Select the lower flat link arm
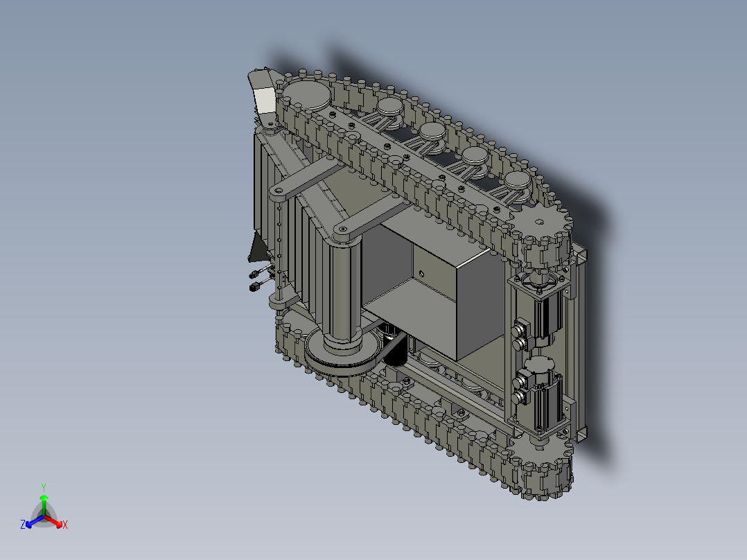 (x=371, y=219)
